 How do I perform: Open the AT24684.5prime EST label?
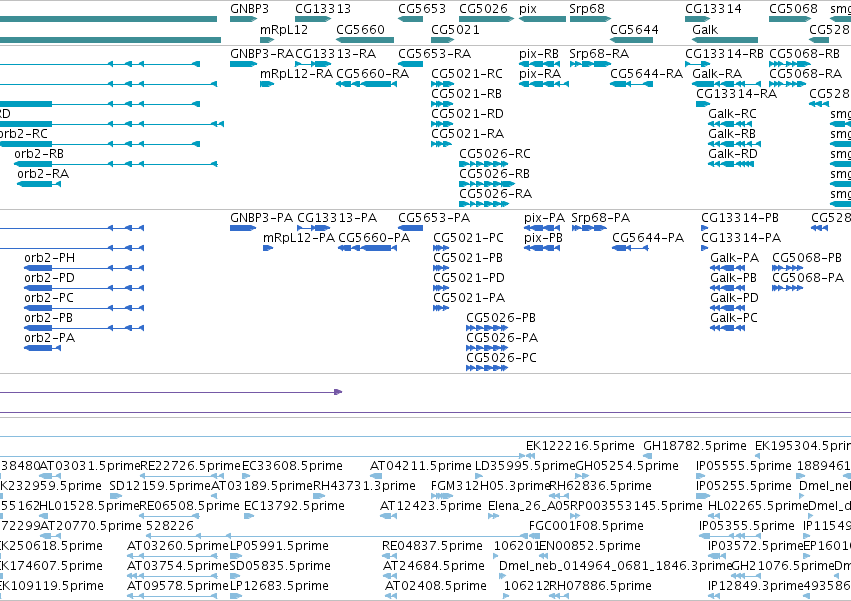point(434,566)
